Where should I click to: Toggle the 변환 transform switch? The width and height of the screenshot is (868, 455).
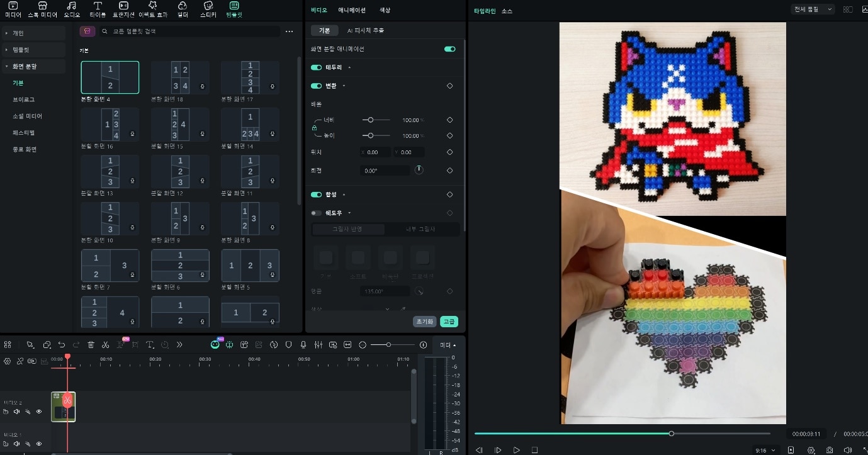click(316, 86)
